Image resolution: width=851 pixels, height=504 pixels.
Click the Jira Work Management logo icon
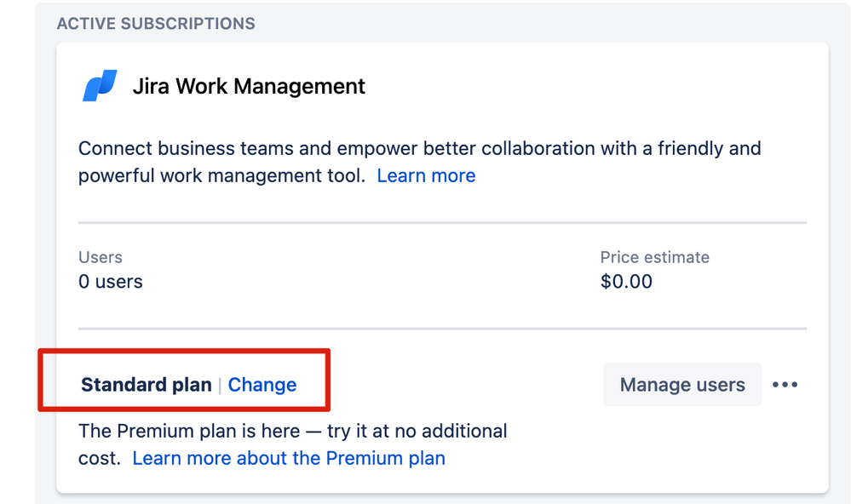point(100,86)
